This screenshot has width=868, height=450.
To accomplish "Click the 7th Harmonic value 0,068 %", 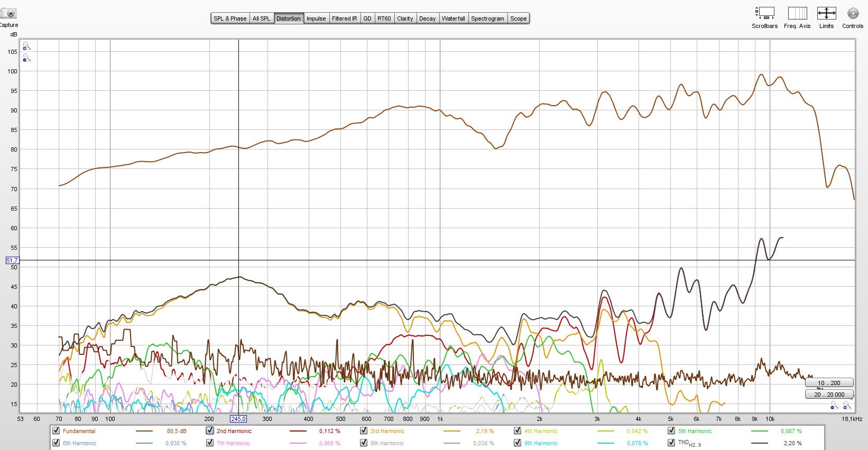I will coord(330,443).
